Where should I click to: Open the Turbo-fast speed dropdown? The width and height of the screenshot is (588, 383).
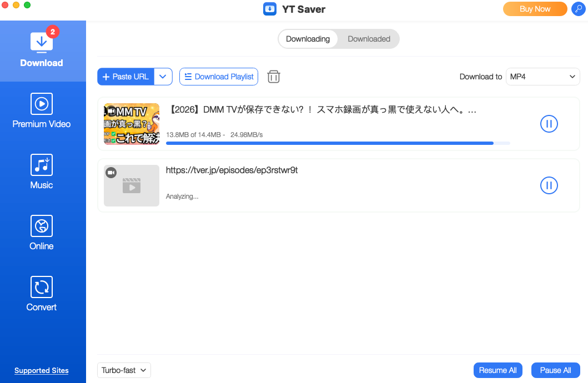[124, 370]
